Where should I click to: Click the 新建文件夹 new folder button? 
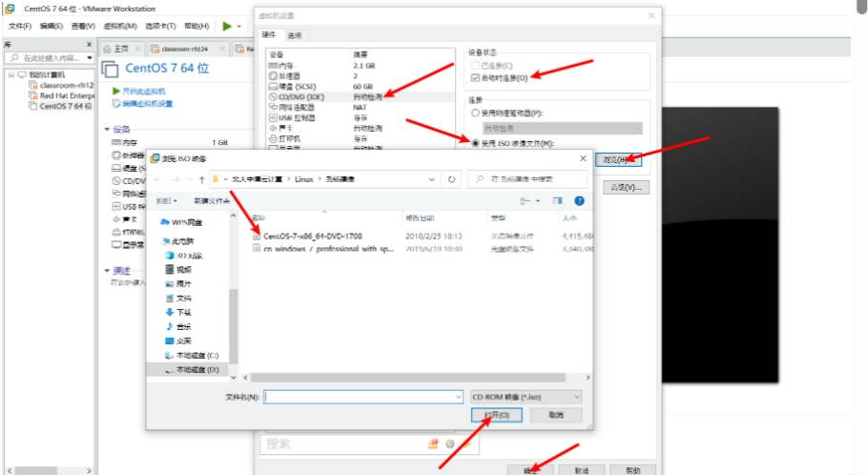212,201
